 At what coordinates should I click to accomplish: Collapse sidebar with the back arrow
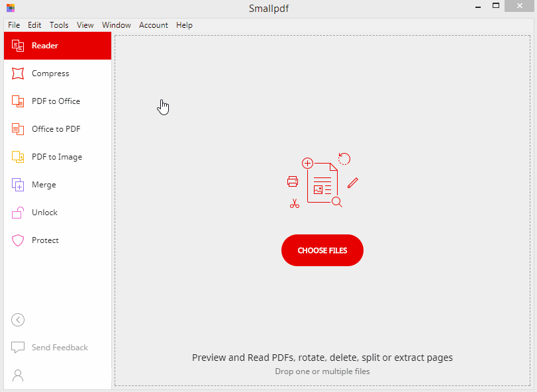click(x=18, y=320)
